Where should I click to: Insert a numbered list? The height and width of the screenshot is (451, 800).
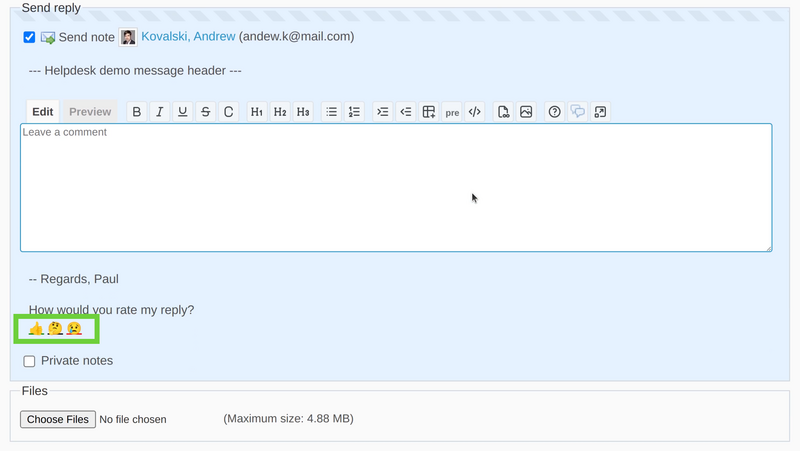354,112
